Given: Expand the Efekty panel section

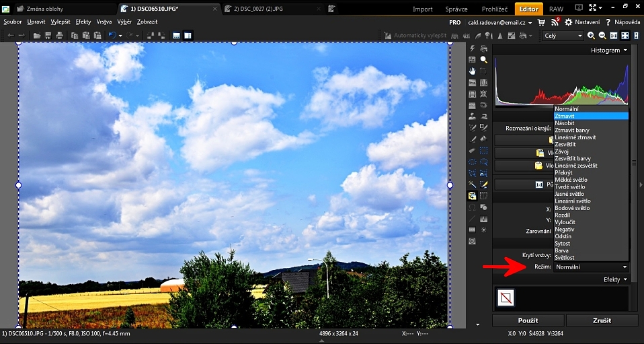Looking at the screenshot, I should (614, 279).
